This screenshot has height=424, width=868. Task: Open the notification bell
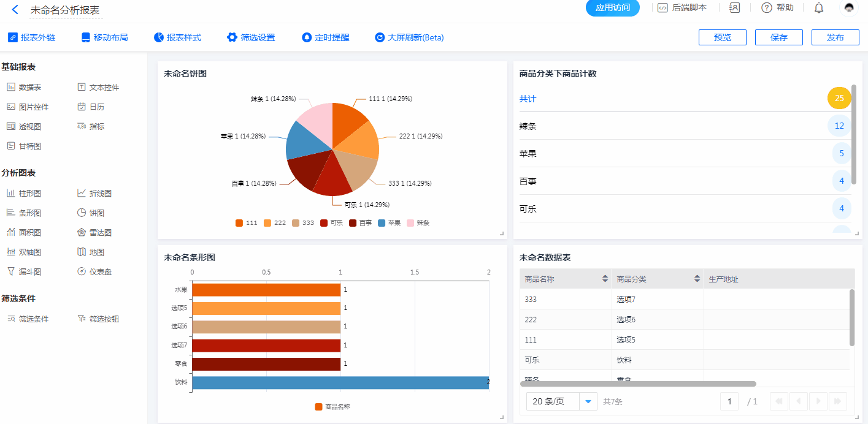(819, 8)
